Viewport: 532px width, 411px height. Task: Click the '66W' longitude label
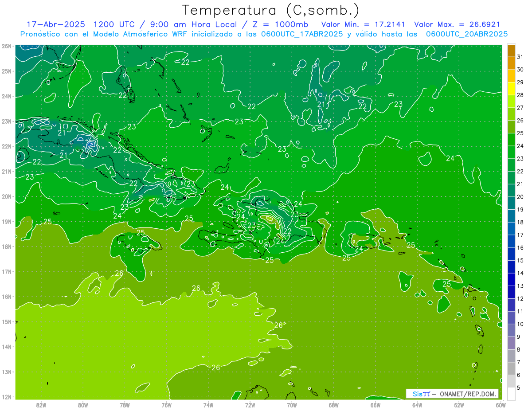[x=376, y=405]
